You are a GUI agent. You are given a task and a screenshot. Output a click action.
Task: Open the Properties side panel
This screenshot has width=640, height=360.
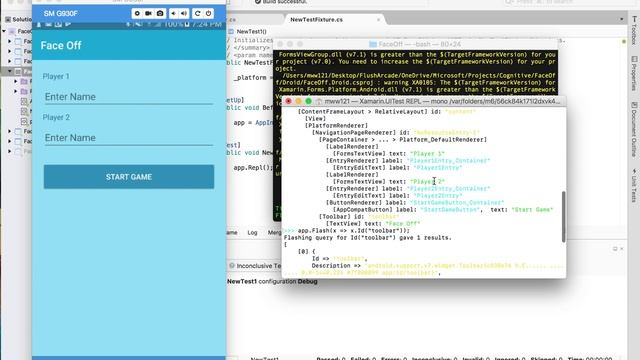pyautogui.click(x=634, y=73)
